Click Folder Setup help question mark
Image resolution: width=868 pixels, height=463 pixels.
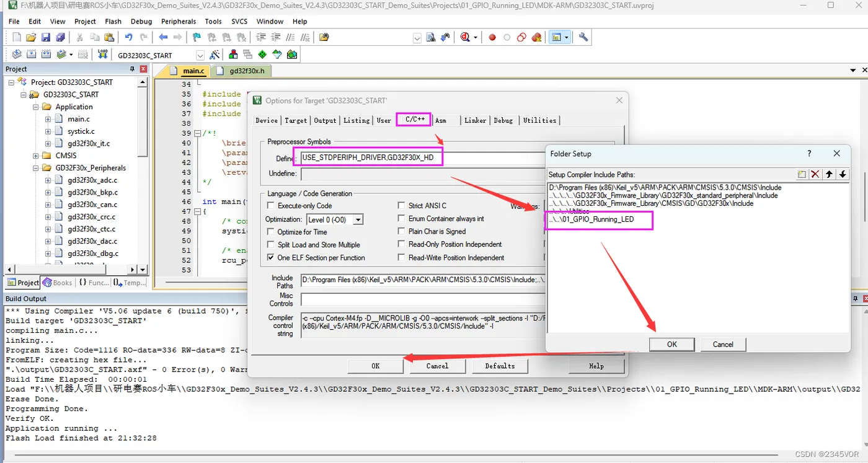pos(809,154)
